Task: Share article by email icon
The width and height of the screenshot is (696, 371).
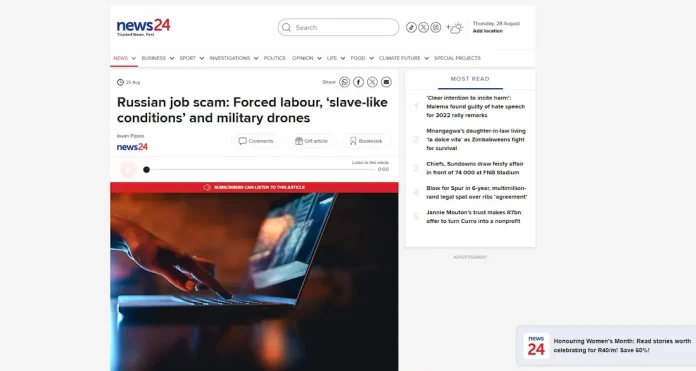Action: pyautogui.click(x=386, y=82)
